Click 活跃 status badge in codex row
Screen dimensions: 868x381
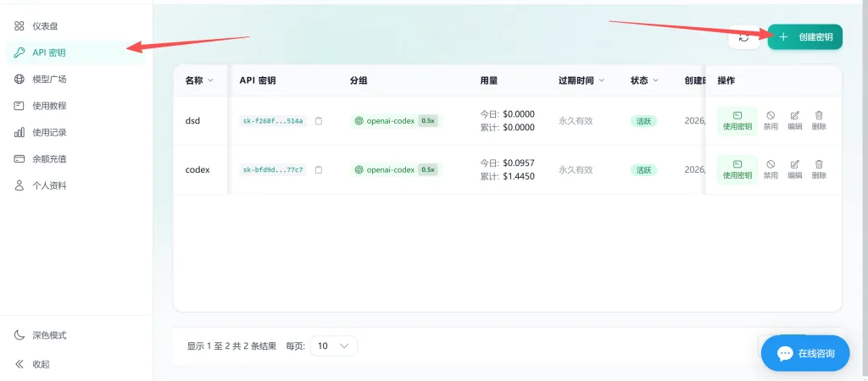coord(644,170)
